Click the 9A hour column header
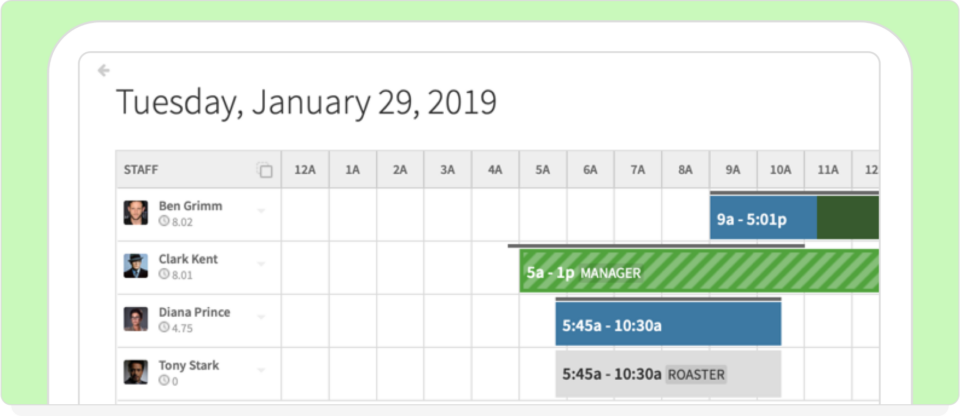Screen dimensions: 960x416 pyautogui.click(x=733, y=170)
